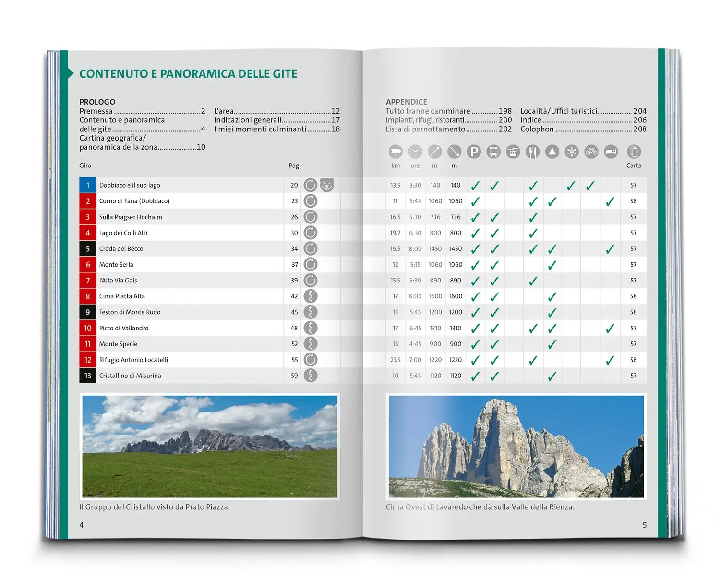Click the title Contenuto e panoramica delle gite

click(188, 74)
